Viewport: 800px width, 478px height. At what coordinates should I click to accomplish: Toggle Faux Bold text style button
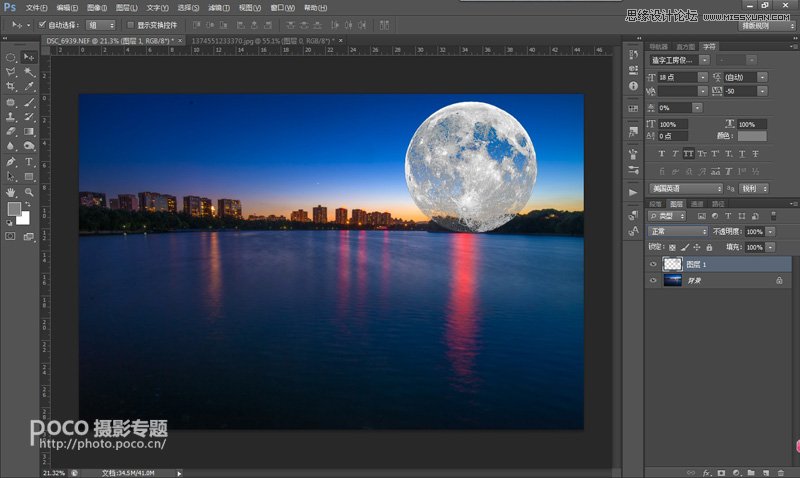tap(662, 154)
